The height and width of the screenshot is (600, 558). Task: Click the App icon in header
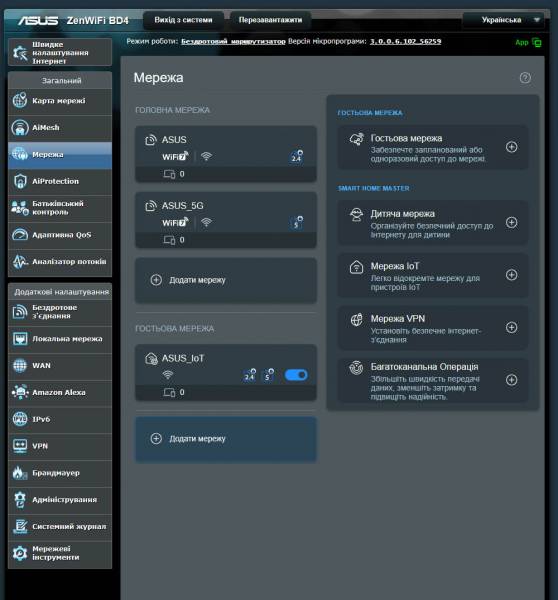(537, 42)
